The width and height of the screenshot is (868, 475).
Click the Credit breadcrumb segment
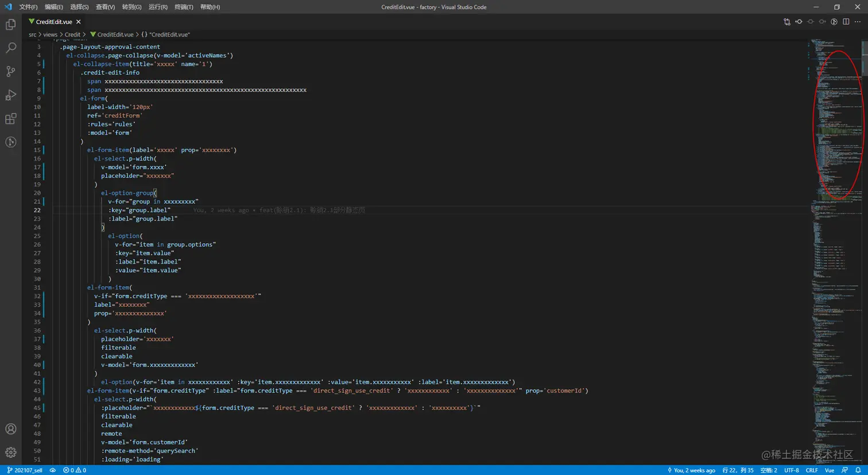(x=72, y=34)
